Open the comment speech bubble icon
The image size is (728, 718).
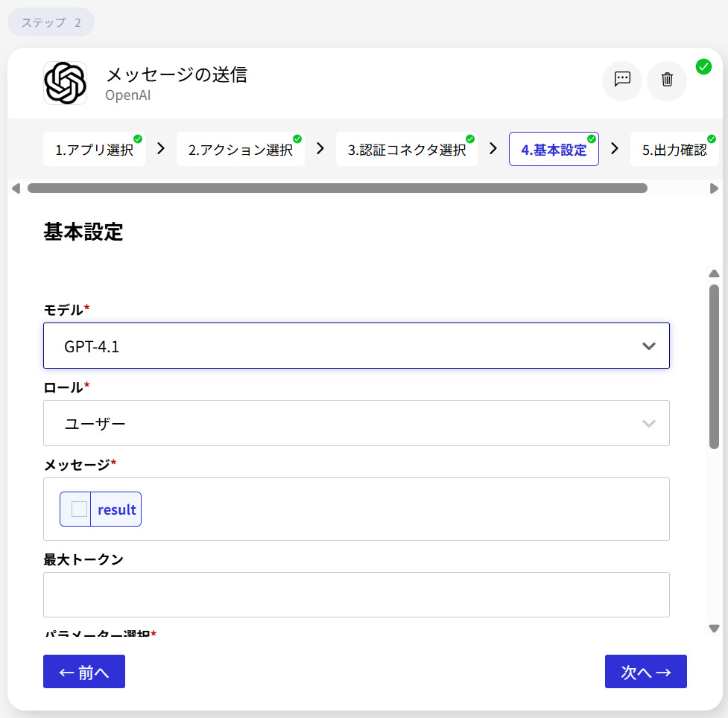coord(622,80)
